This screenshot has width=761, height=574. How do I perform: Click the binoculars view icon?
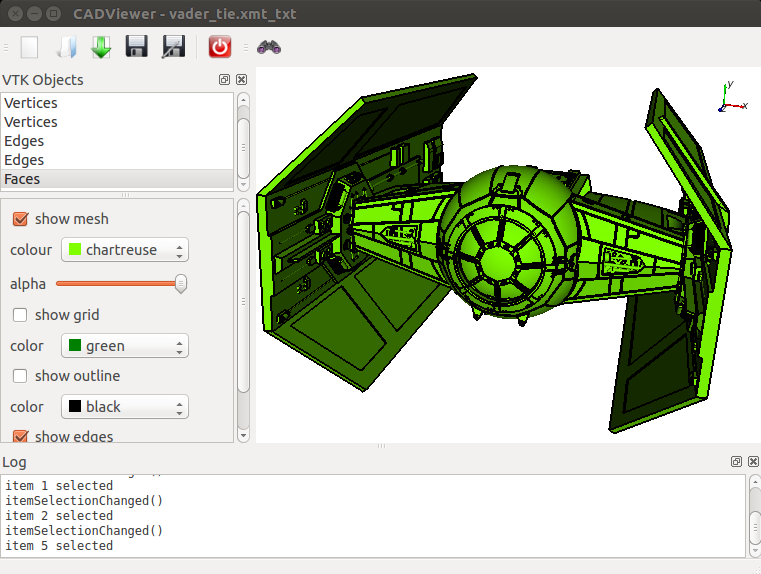point(269,47)
